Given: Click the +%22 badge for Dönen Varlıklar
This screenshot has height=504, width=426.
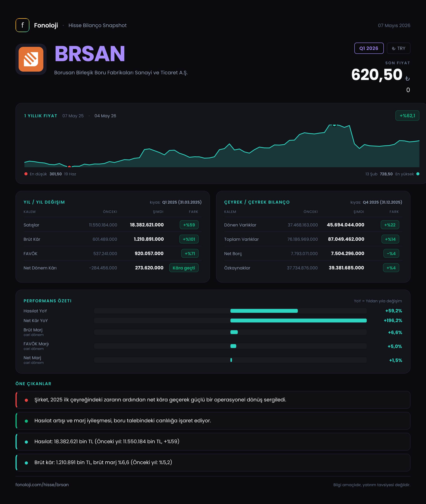Looking at the screenshot, I should pos(390,225).
